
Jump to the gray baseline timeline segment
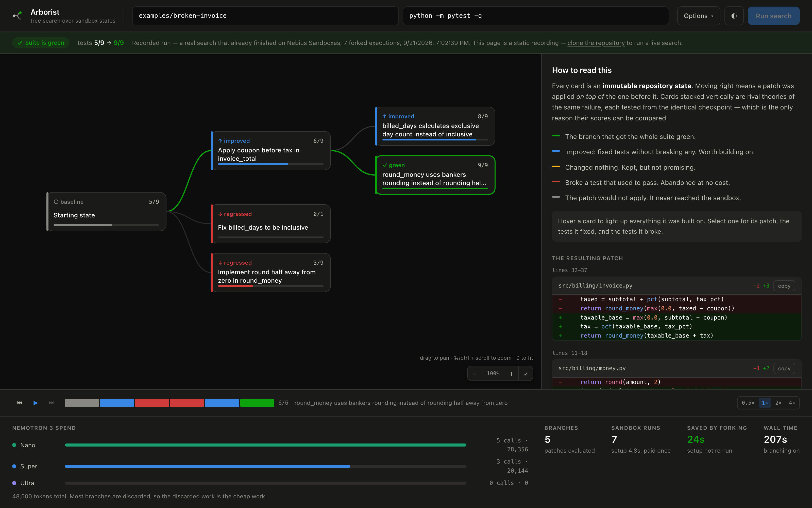pyautogui.click(x=82, y=403)
